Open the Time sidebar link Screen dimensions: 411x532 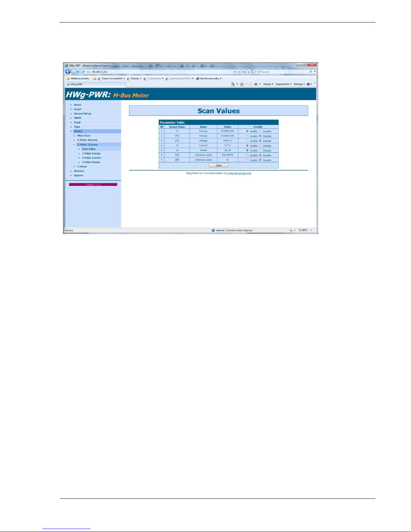coord(77,127)
